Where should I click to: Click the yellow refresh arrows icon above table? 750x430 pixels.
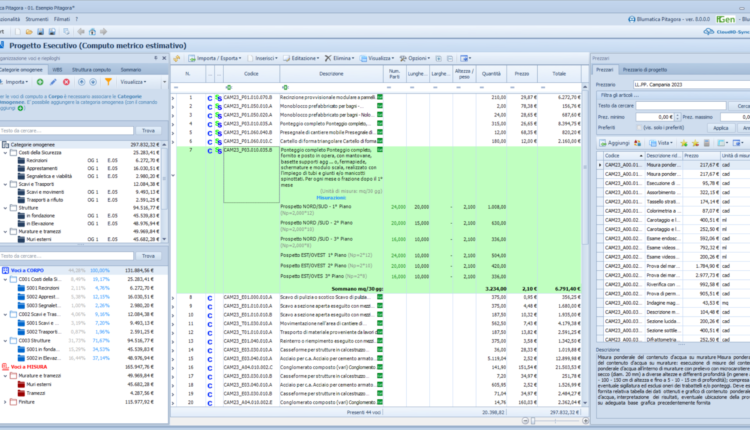point(177,58)
